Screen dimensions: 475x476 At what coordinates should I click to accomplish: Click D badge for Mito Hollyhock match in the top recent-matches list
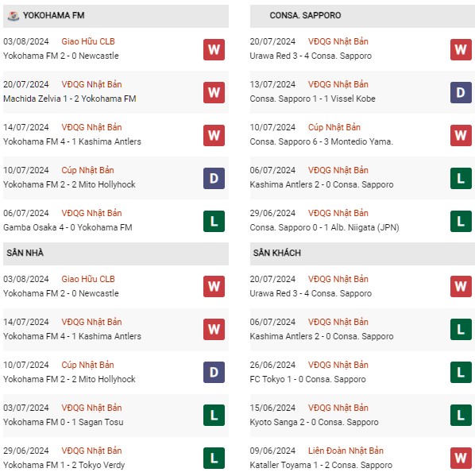pos(214,178)
